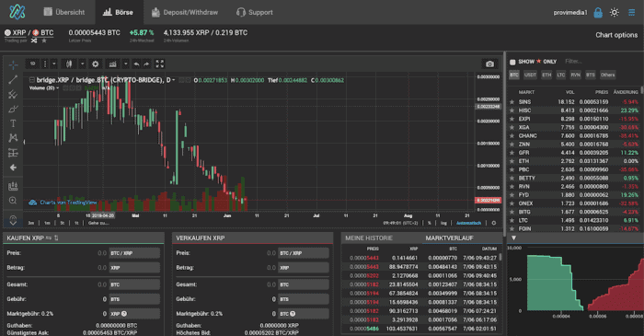Set chart range to 3m

(x=30, y=223)
